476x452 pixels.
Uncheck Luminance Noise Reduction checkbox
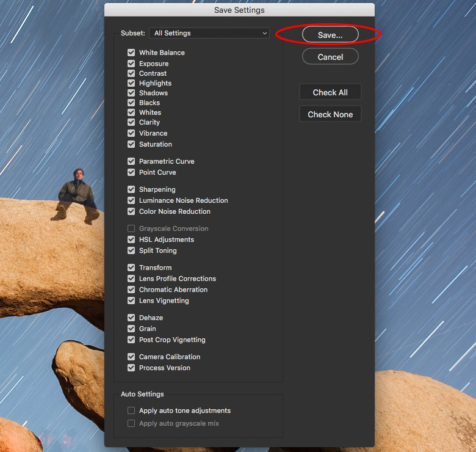point(131,200)
